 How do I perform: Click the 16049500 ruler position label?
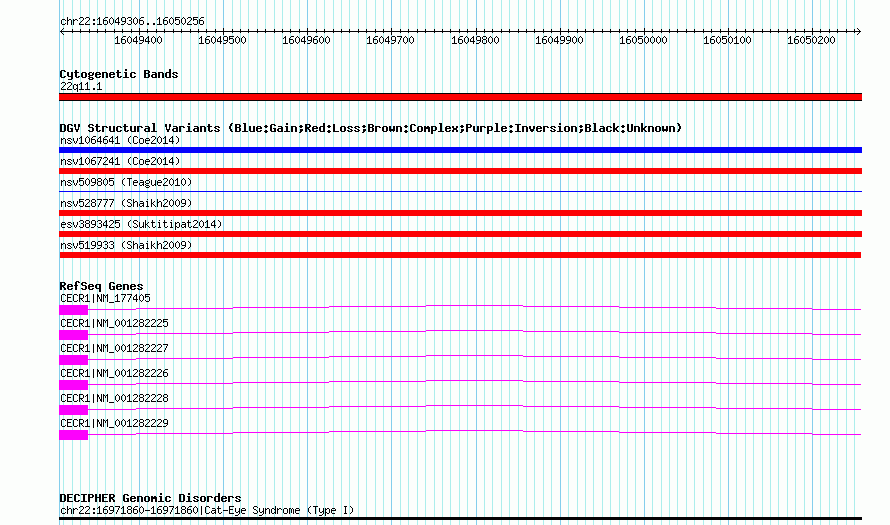coord(222,40)
